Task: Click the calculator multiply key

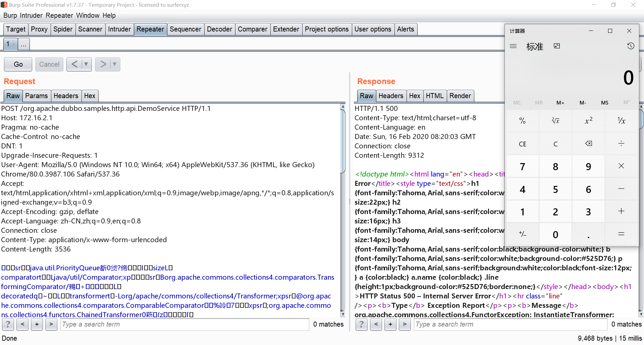Action: (621, 166)
